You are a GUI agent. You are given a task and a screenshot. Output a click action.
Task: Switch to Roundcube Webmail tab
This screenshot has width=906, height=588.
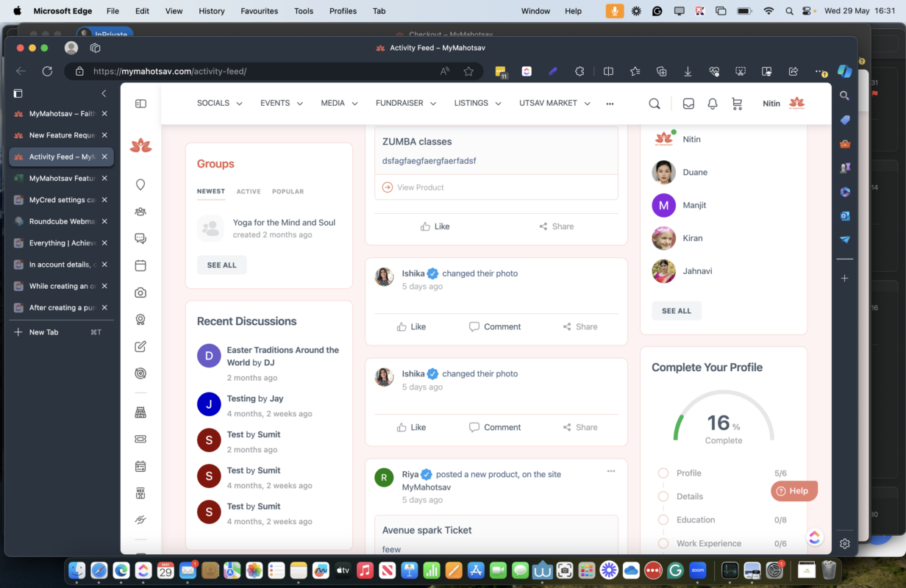(61, 221)
